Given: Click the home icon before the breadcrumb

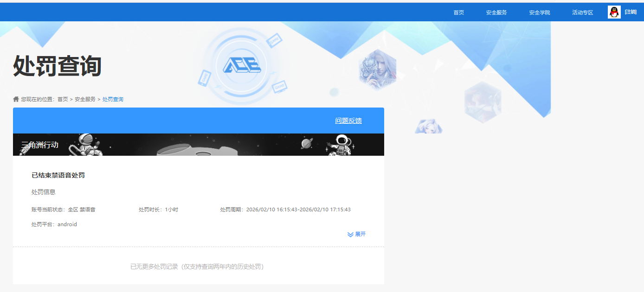Looking at the screenshot, I should (16, 99).
